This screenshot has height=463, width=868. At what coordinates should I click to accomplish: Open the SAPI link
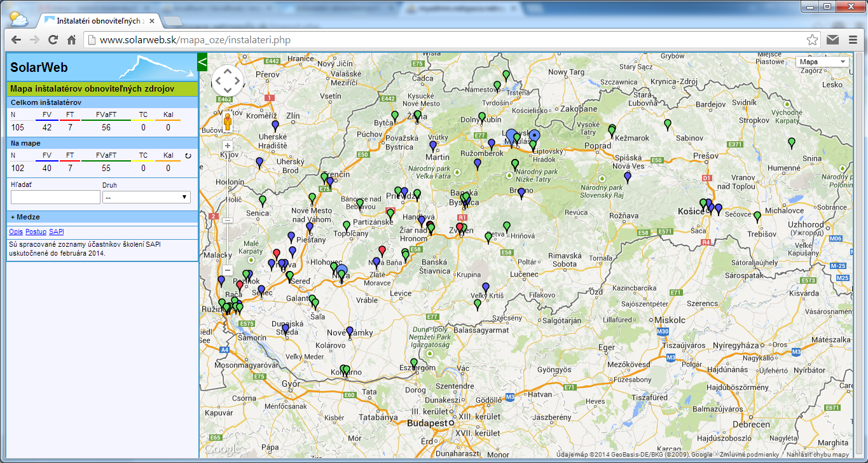pyautogui.click(x=56, y=231)
